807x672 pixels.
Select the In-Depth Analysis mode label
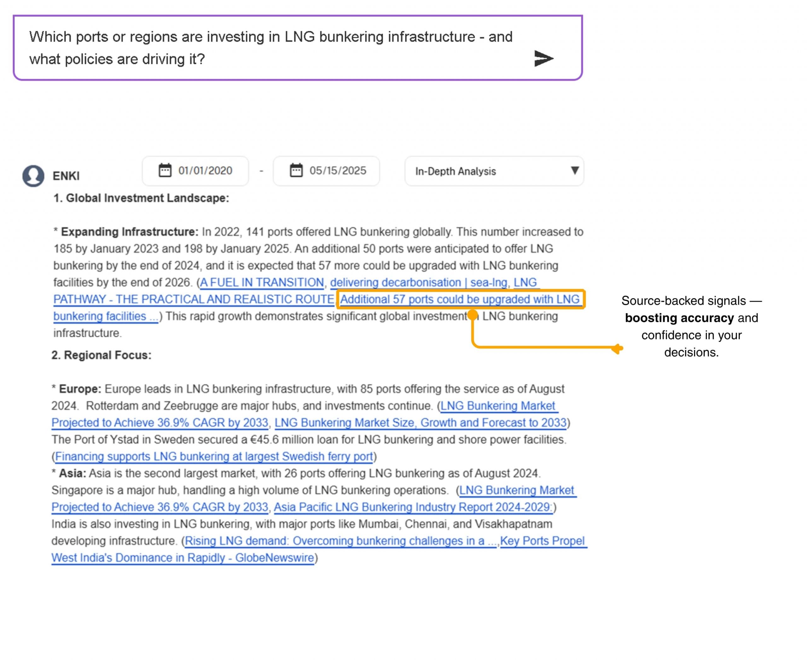pyautogui.click(x=456, y=171)
